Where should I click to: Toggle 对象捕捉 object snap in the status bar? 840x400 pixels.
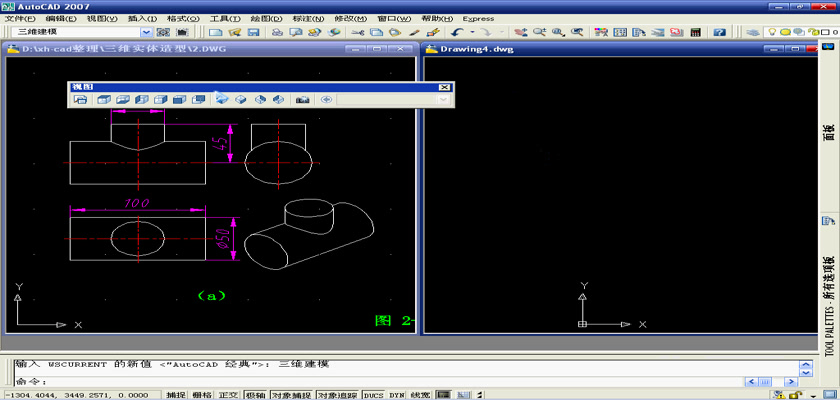pyautogui.click(x=291, y=395)
